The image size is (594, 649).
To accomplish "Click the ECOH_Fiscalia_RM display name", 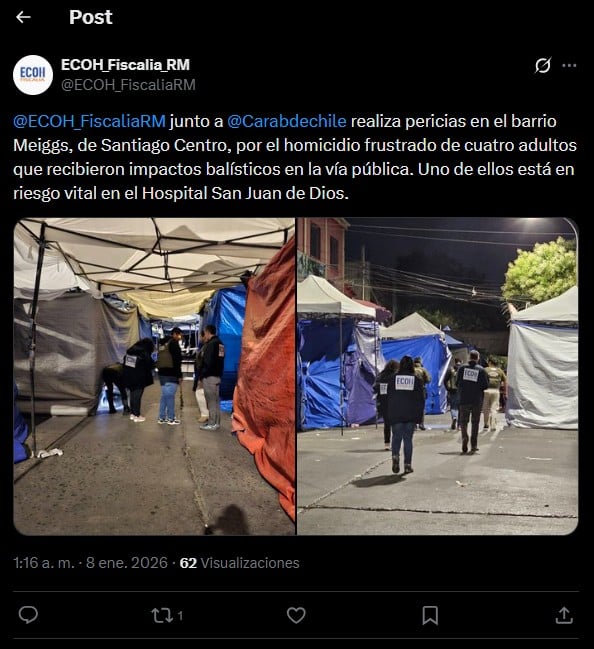I will pyautogui.click(x=125, y=65).
